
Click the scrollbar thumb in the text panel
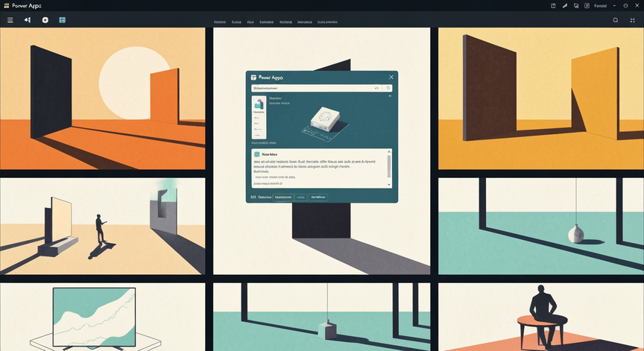(x=389, y=166)
